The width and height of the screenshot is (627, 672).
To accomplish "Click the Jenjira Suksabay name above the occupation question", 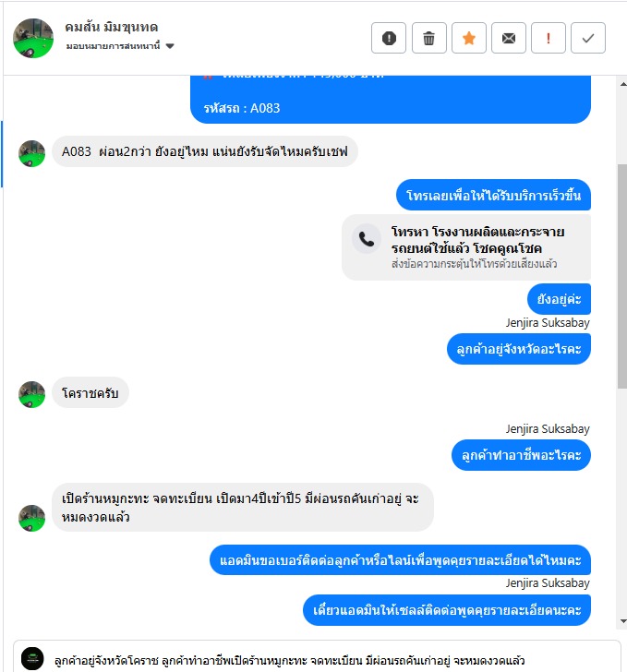I will coord(548,429).
